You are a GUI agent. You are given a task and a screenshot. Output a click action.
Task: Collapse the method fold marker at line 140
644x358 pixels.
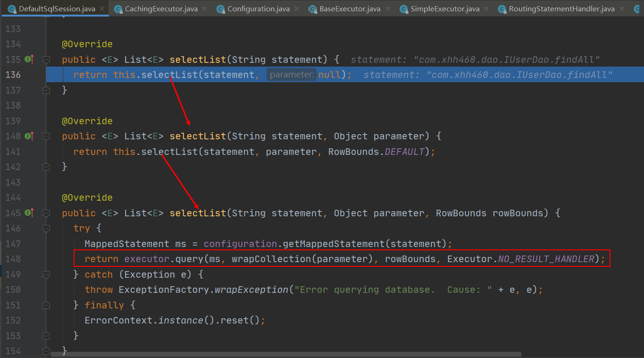(46, 136)
